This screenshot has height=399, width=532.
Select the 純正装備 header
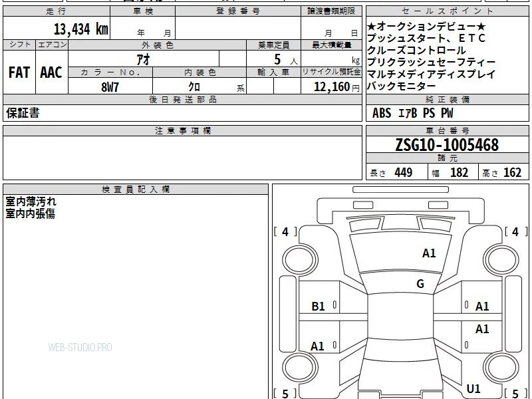point(447,99)
